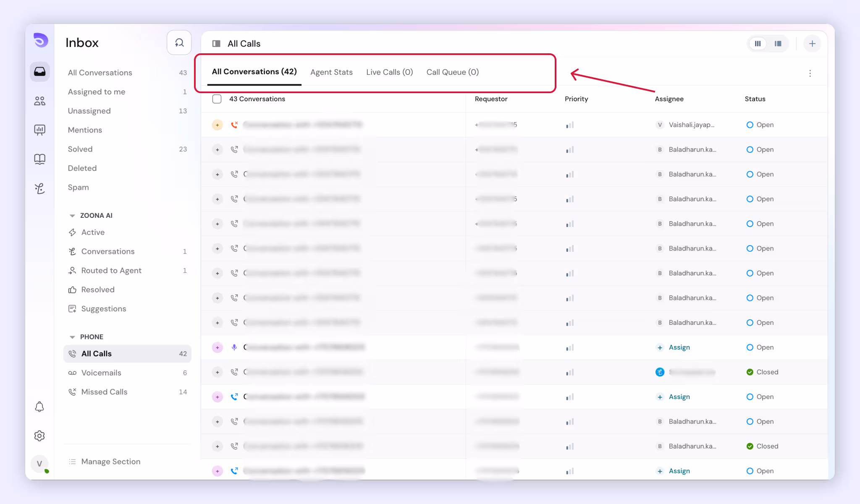Click Assign in the last visible row

674,471
